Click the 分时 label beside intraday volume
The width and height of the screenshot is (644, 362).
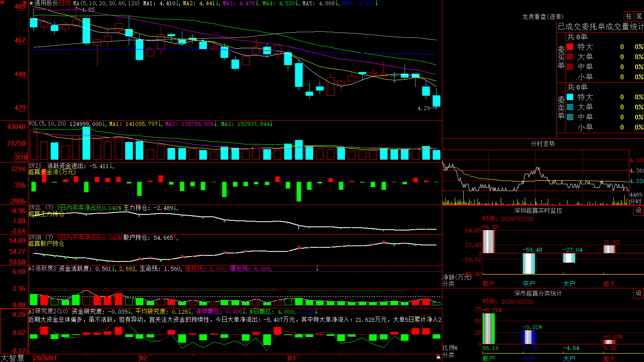635,202
